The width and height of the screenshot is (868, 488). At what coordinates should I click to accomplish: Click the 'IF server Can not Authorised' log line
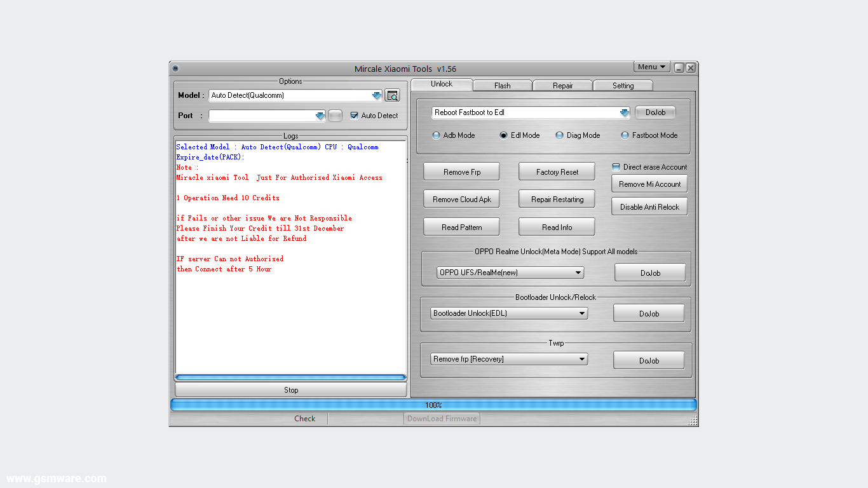click(x=230, y=259)
